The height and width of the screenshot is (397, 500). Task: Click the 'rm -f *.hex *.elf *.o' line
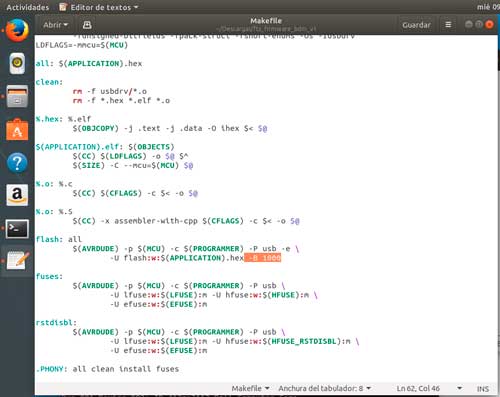tap(121, 100)
